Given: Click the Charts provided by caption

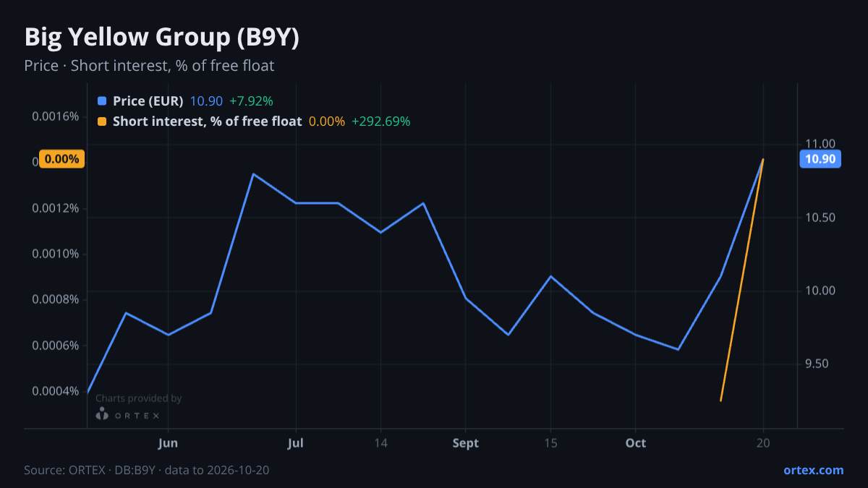Looking at the screenshot, I should tap(138, 398).
